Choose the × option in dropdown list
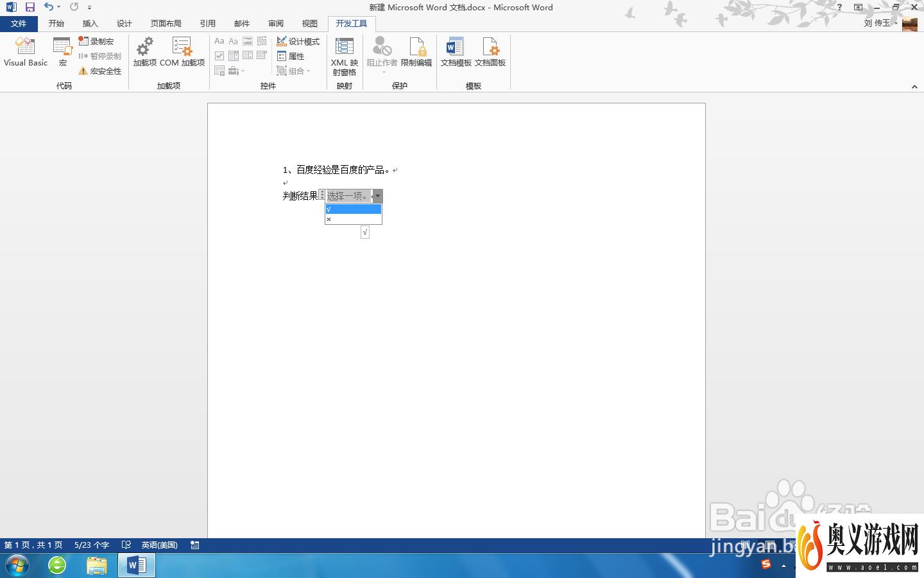The image size is (924, 578). pos(354,219)
